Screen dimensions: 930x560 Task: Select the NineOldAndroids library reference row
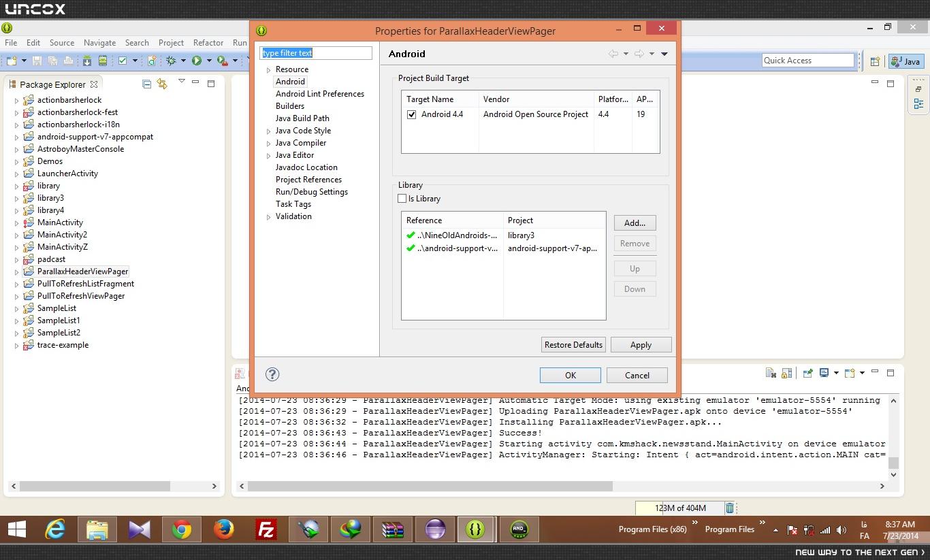click(x=503, y=235)
